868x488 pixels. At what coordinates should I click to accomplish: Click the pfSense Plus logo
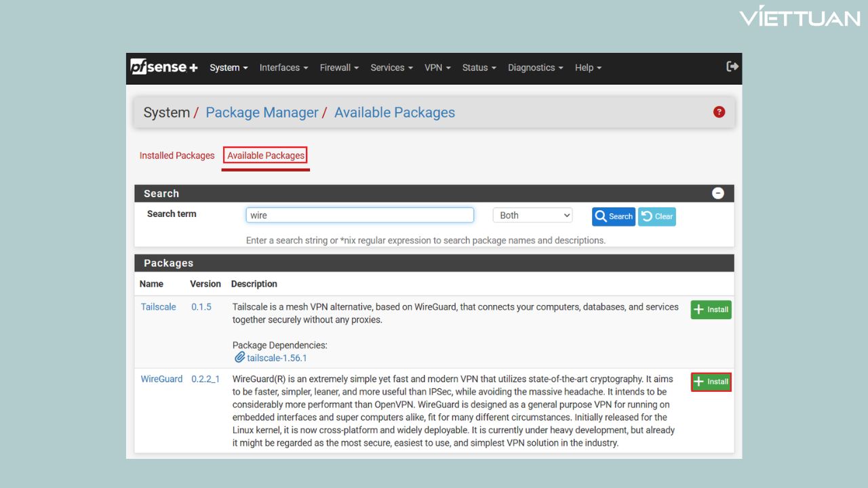pos(163,67)
